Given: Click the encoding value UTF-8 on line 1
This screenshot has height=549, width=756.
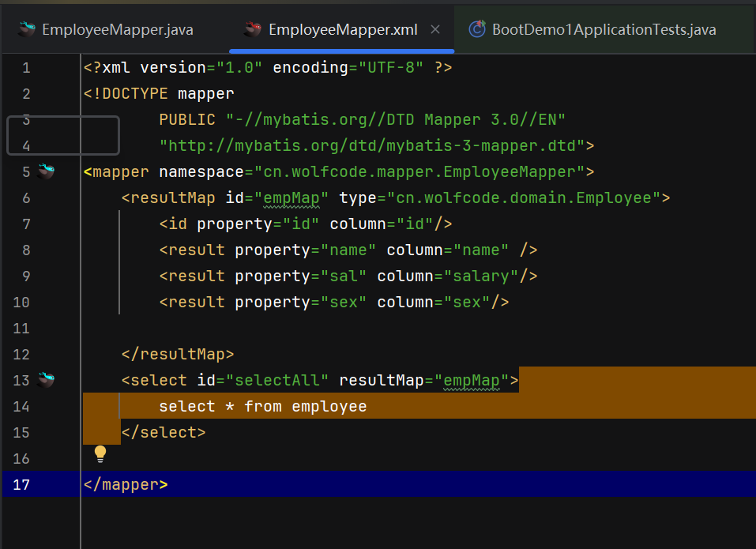Looking at the screenshot, I should coord(391,67).
